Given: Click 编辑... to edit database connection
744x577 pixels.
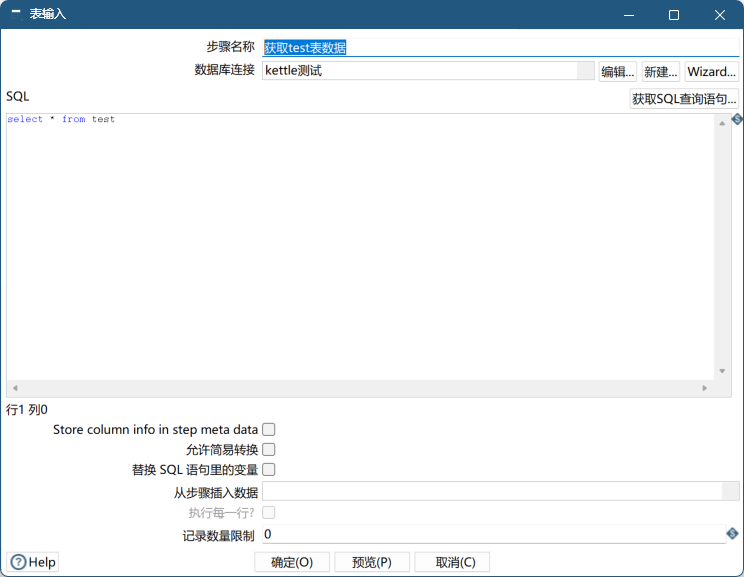Looking at the screenshot, I should (x=617, y=72).
